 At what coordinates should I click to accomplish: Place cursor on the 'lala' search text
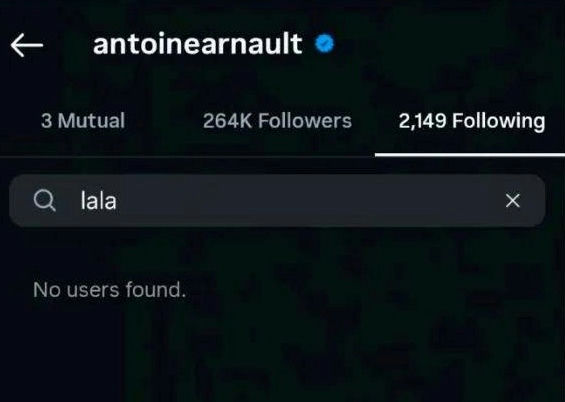[98, 201]
